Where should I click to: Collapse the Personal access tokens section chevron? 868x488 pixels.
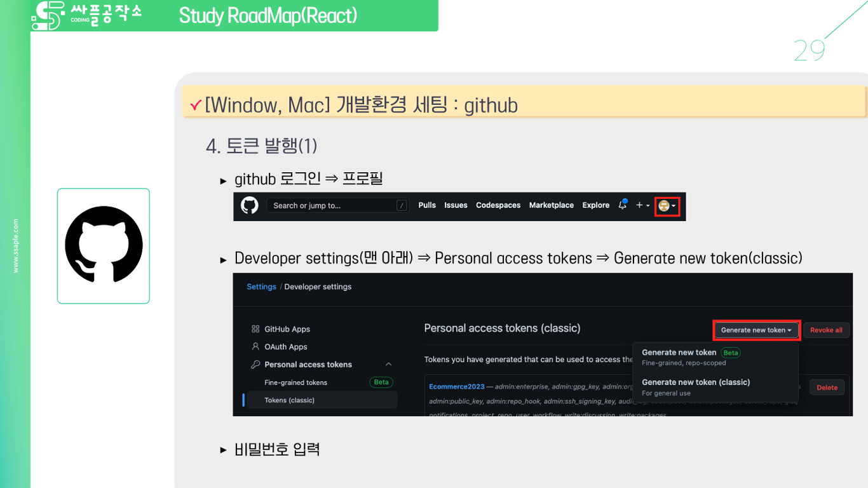(x=388, y=364)
